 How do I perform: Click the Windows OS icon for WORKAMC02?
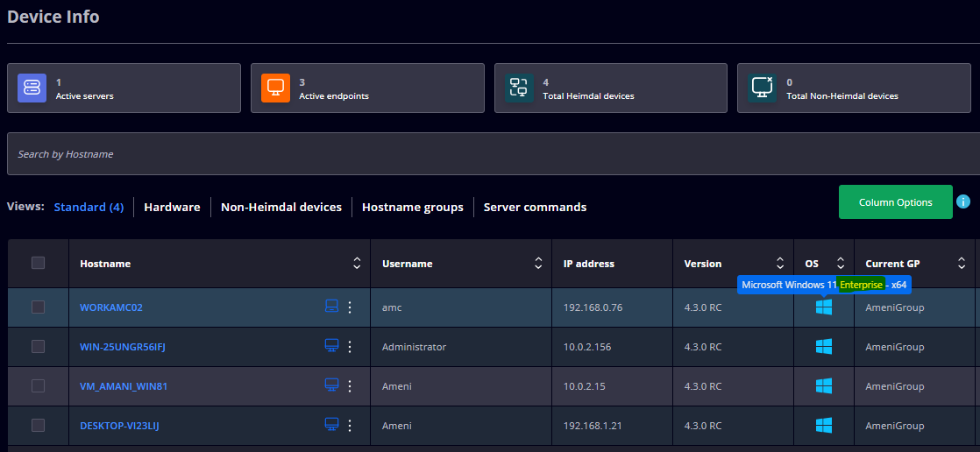tap(824, 307)
